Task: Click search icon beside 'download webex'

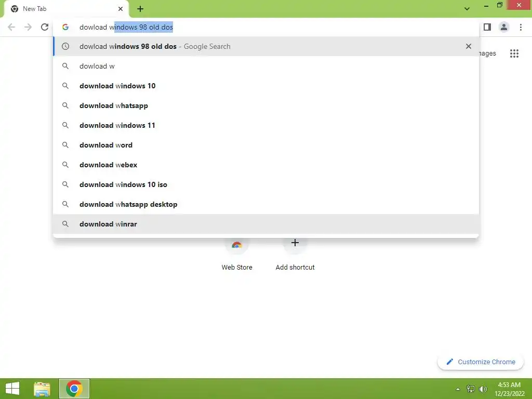Action: point(65,165)
